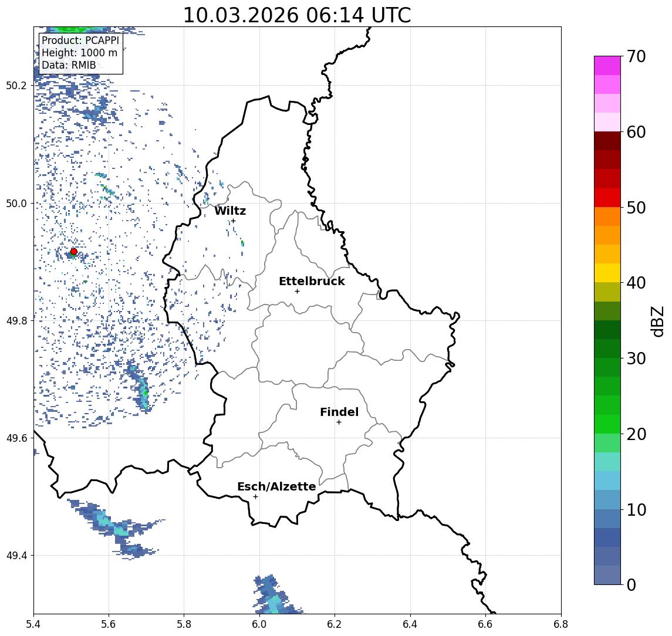The image size is (672, 636).
Task: Click the title 10.03.2026 06:14 UTC
Action: (x=297, y=15)
